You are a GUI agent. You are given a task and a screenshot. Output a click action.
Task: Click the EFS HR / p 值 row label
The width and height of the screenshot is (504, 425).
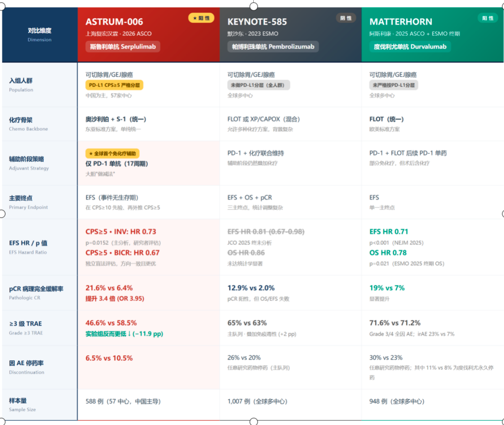(x=28, y=247)
